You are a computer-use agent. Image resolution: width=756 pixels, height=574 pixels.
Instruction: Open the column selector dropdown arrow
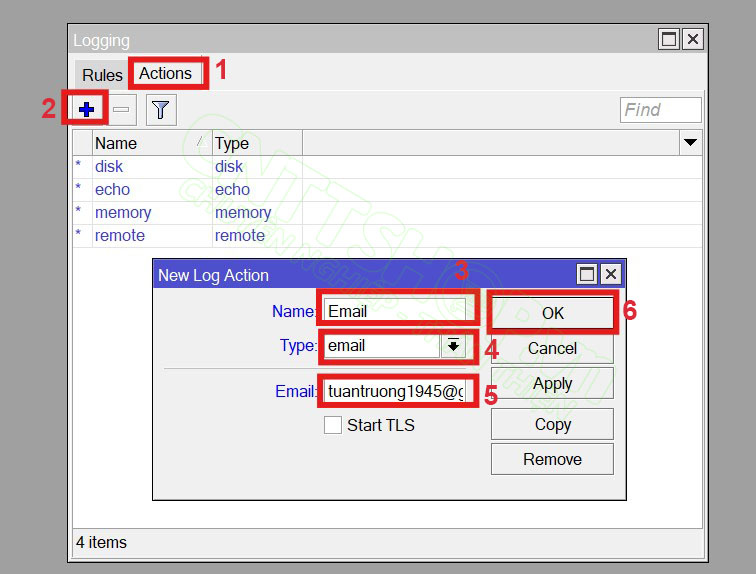[690, 143]
